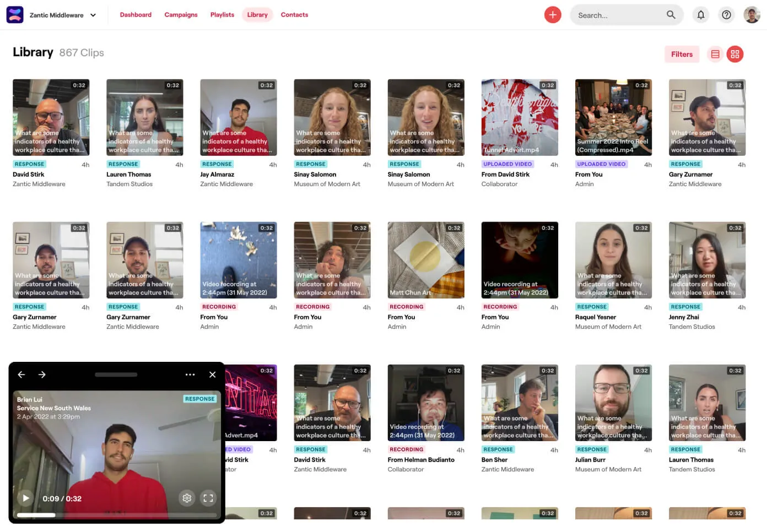
Task: Open Jay Almaraz's response clip thumbnail
Action: pyautogui.click(x=238, y=117)
